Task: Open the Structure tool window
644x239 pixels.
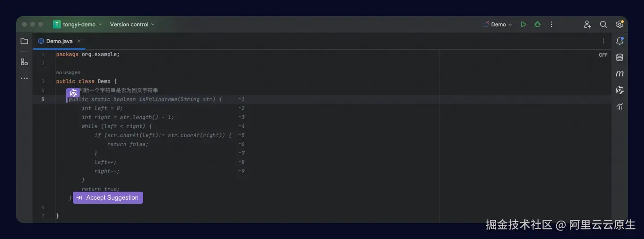Action: pos(24,62)
